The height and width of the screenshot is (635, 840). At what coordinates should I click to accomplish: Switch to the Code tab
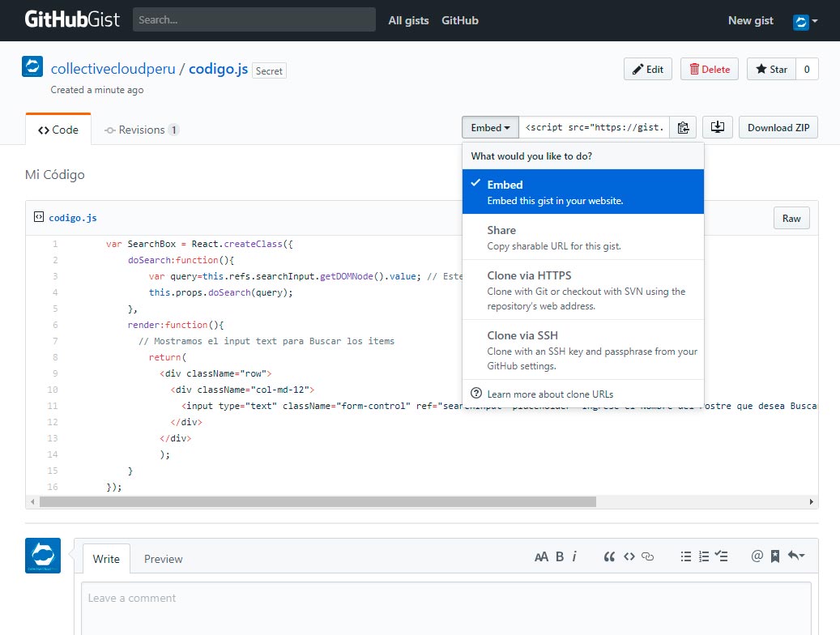tap(58, 130)
